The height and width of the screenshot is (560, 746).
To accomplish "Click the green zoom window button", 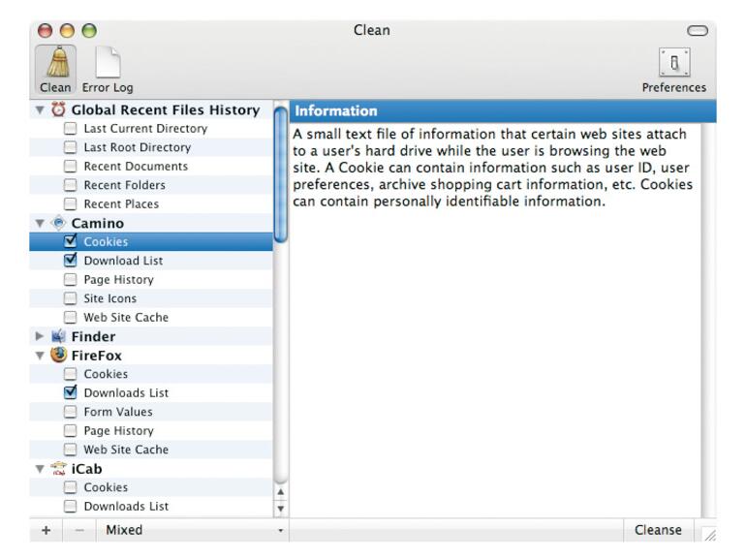I will [x=89, y=31].
